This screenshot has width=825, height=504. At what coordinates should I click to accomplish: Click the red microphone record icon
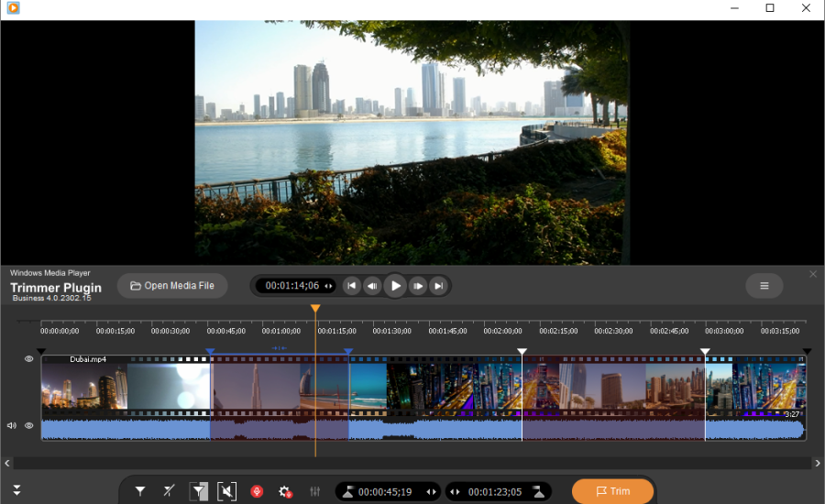(x=257, y=492)
